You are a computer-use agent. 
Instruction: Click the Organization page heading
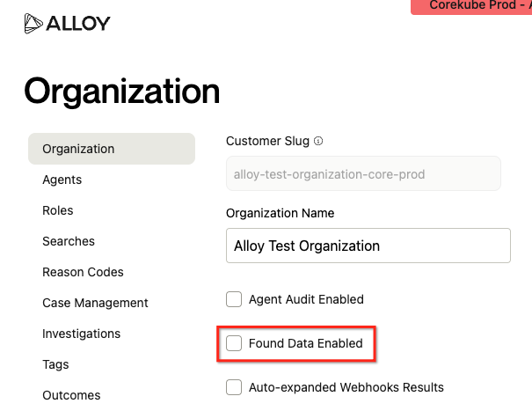point(121,91)
